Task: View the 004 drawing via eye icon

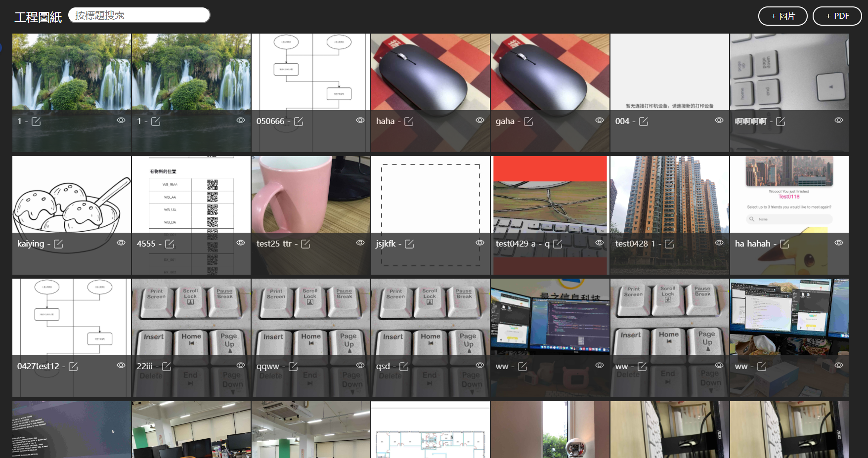Action: pyautogui.click(x=719, y=120)
